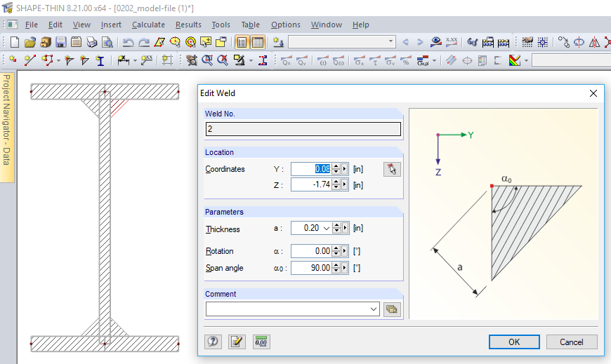This screenshot has height=364, width=611.
Task: Undo the last action
Action: coord(128,42)
